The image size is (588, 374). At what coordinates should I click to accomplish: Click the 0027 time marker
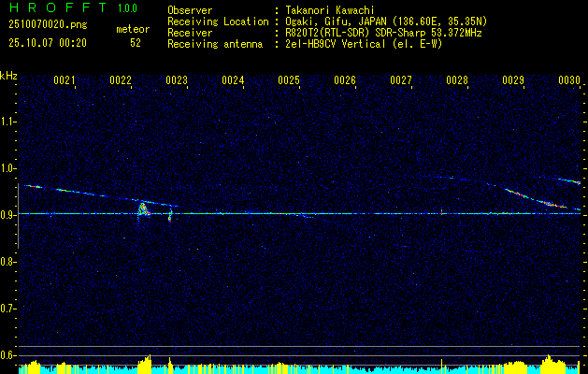point(401,80)
